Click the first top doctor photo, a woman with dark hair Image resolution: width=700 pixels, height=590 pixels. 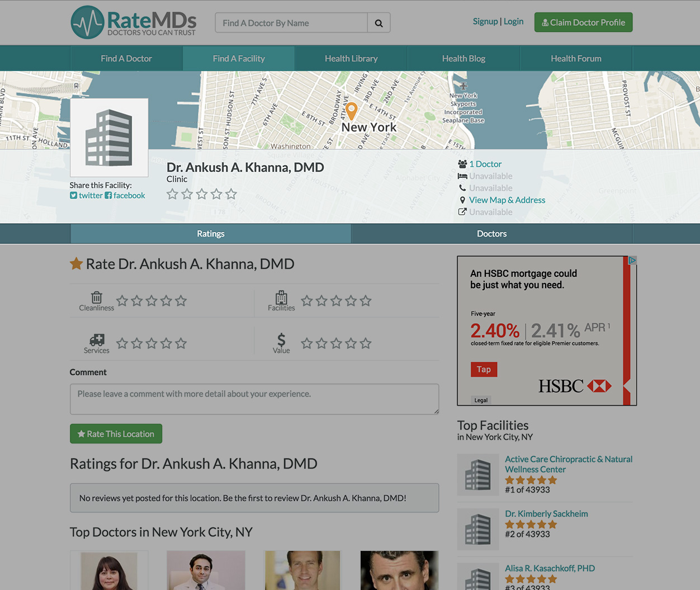pos(109,570)
